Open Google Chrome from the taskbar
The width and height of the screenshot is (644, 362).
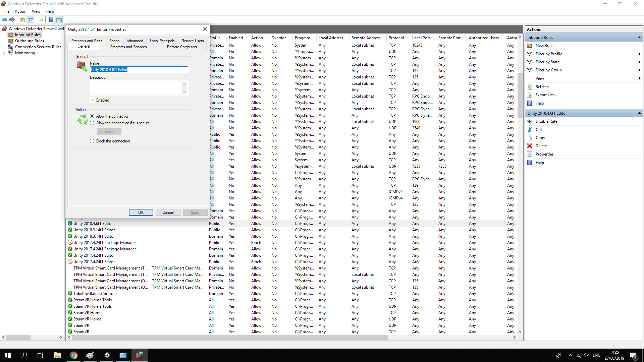pyautogui.click(x=73, y=355)
